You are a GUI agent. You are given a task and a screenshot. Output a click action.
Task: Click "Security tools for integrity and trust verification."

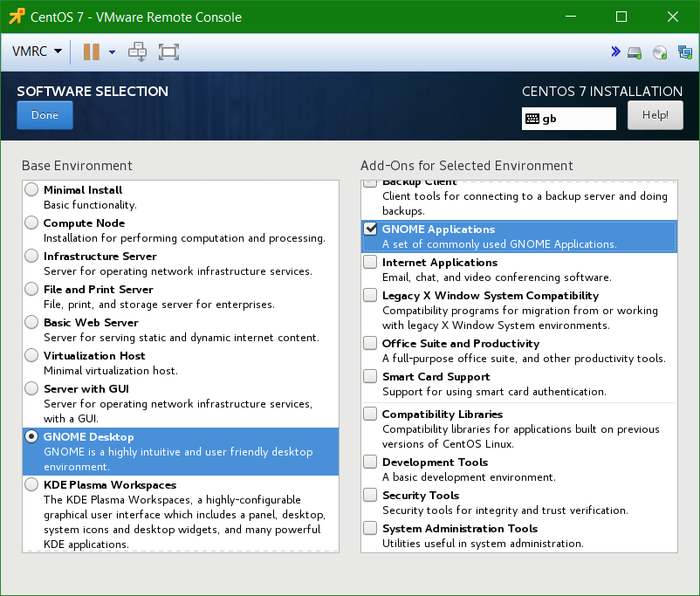click(505, 510)
